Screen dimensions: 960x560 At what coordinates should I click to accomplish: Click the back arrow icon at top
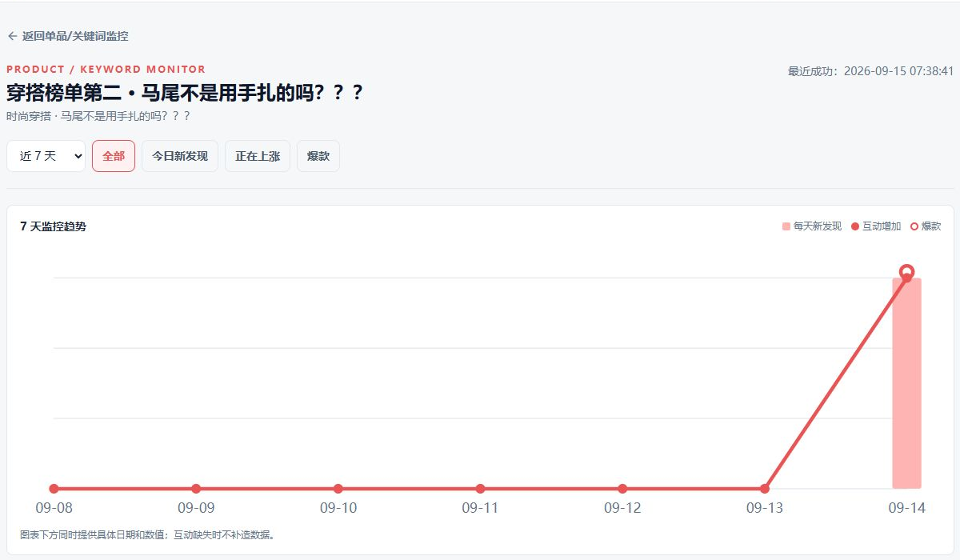pyautogui.click(x=12, y=36)
